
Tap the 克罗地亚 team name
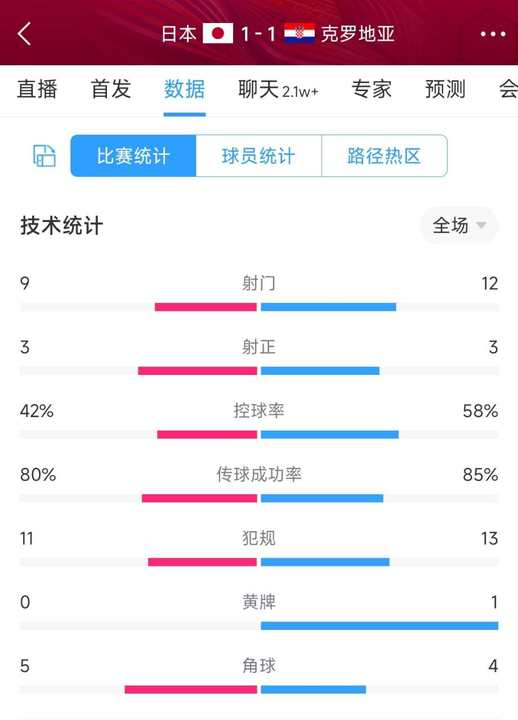(358, 34)
